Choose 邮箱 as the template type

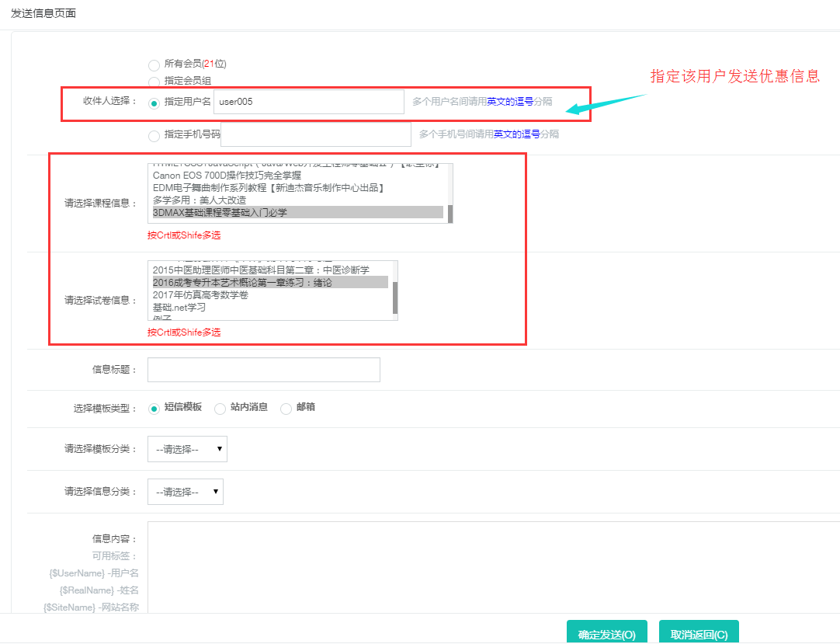[286, 408]
